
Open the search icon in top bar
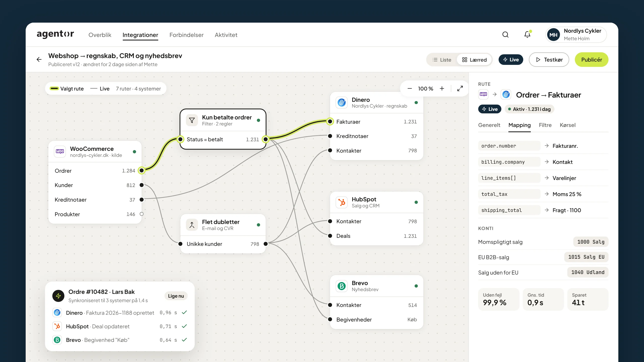pos(505,35)
